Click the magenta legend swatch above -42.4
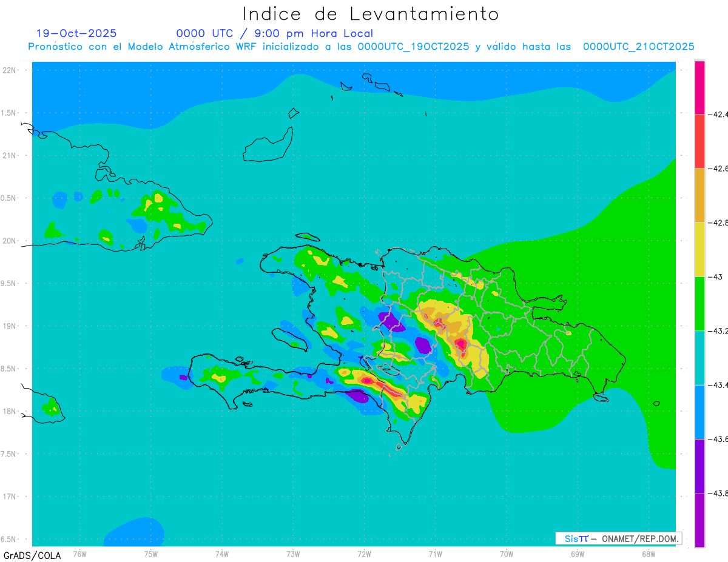 click(x=699, y=87)
